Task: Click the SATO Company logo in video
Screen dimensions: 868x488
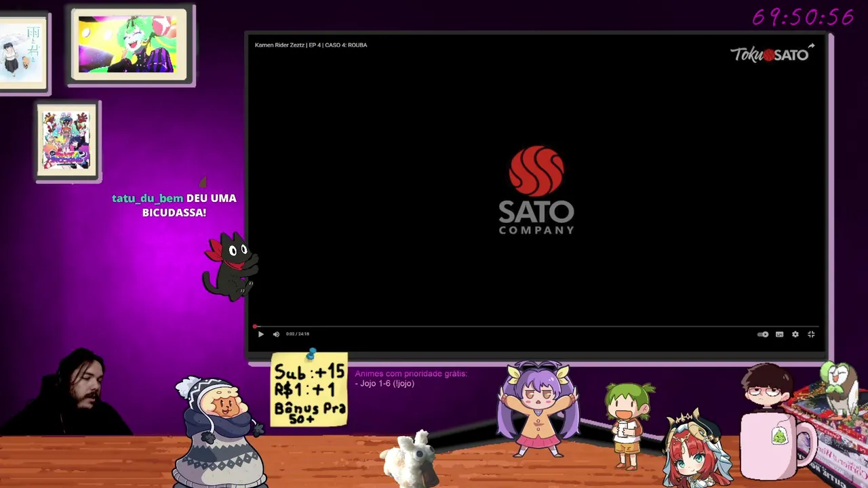Action: point(536,190)
